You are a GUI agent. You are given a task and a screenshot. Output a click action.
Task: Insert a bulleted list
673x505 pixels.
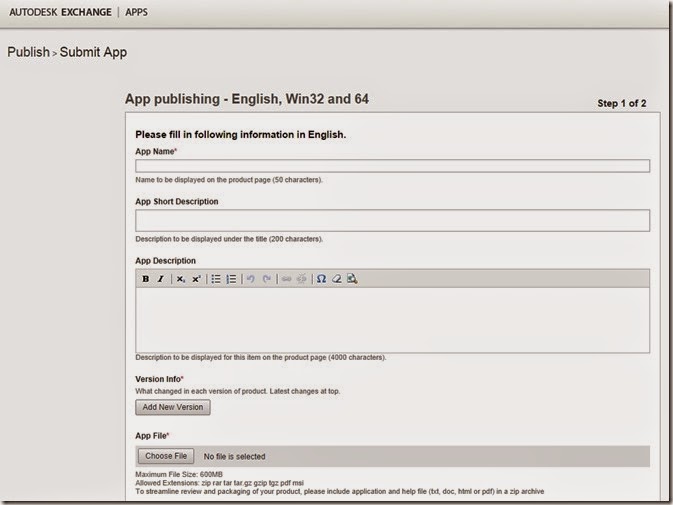click(216, 279)
